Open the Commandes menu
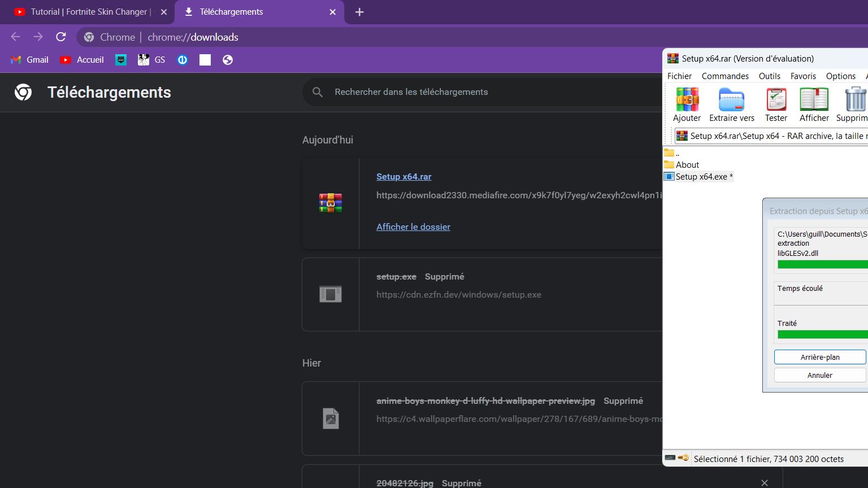This screenshot has height=488, width=868. point(725,76)
